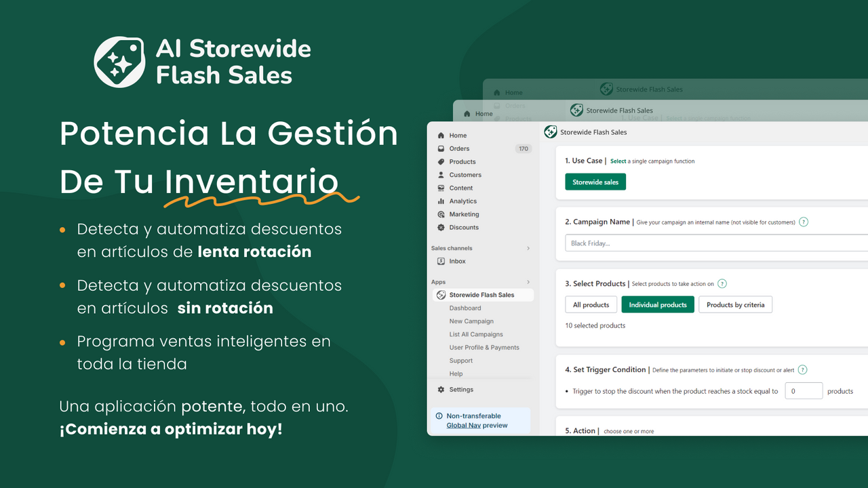Click the Campaign Name input field
Image resolution: width=868 pixels, height=488 pixels.
(716, 243)
